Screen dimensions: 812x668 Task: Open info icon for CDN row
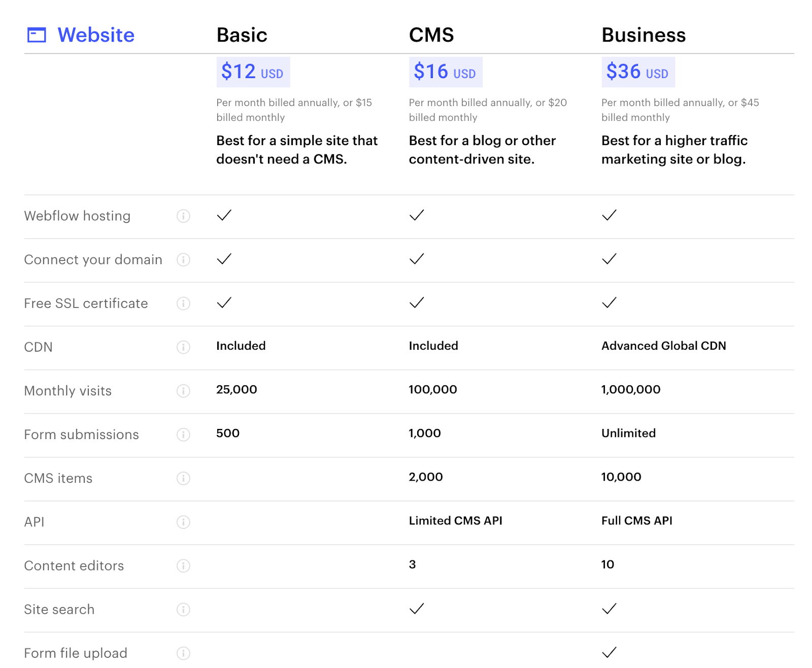pos(183,347)
